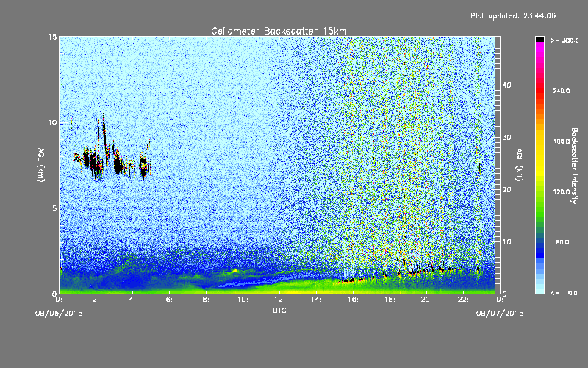Select the 'Backscatter Intensity' colorbar label
This screenshot has height=368, width=588.
coord(574,166)
